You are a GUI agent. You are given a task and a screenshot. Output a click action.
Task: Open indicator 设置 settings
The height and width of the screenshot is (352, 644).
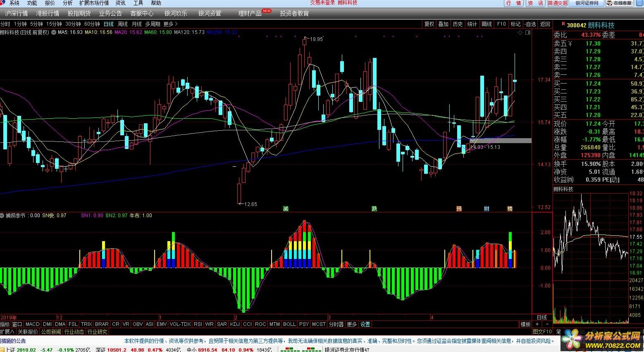(365, 324)
